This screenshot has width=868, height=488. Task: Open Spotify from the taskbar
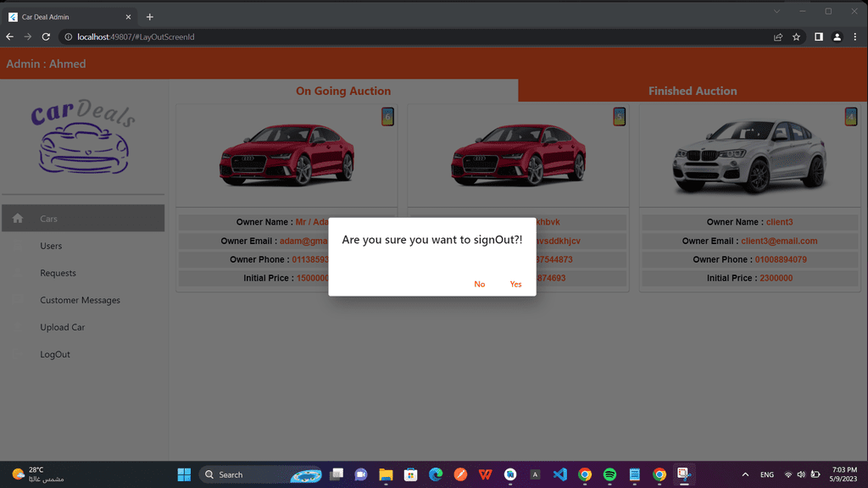[x=609, y=474]
